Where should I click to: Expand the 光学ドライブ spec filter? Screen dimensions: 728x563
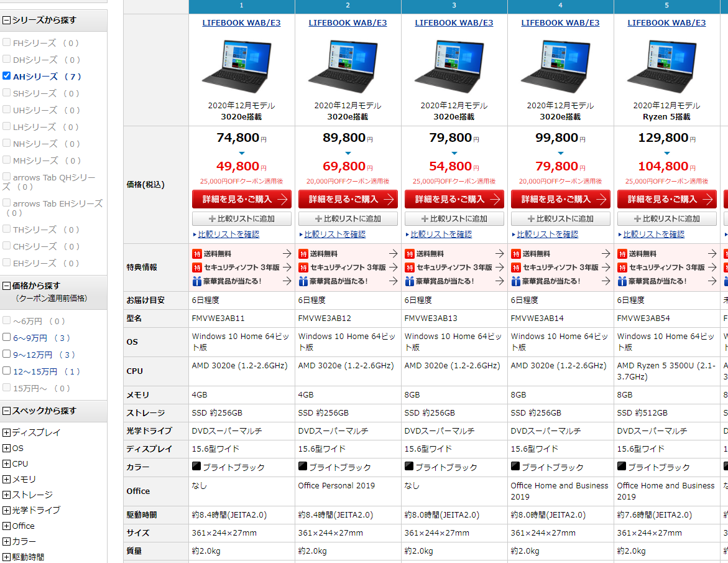tap(6, 510)
